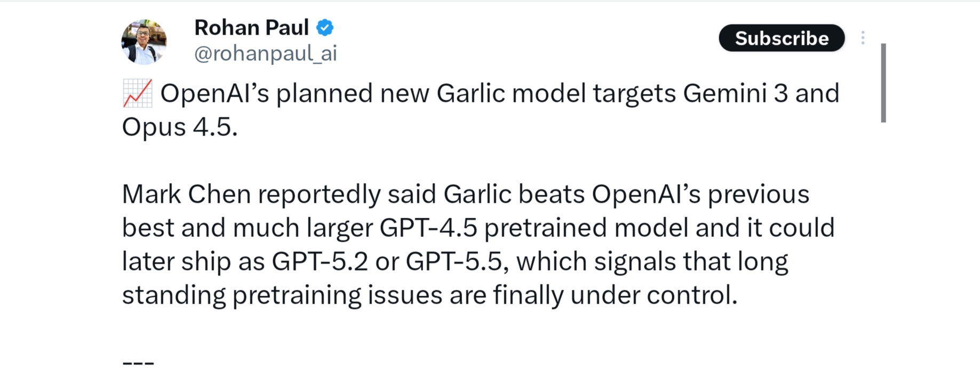Click the Rohan Paul display name
The width and height of the screenshot is (980, 388).
pos(251,28)
